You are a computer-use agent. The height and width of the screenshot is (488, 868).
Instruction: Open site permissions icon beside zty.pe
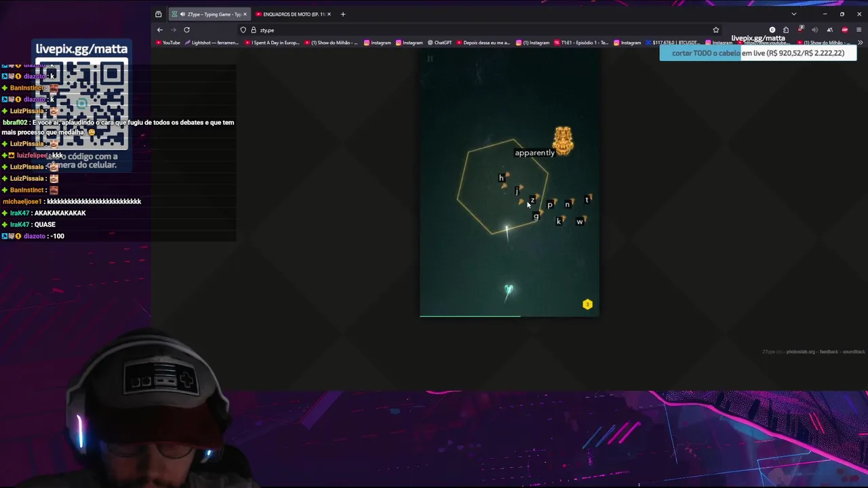click(x=253, y=30)
